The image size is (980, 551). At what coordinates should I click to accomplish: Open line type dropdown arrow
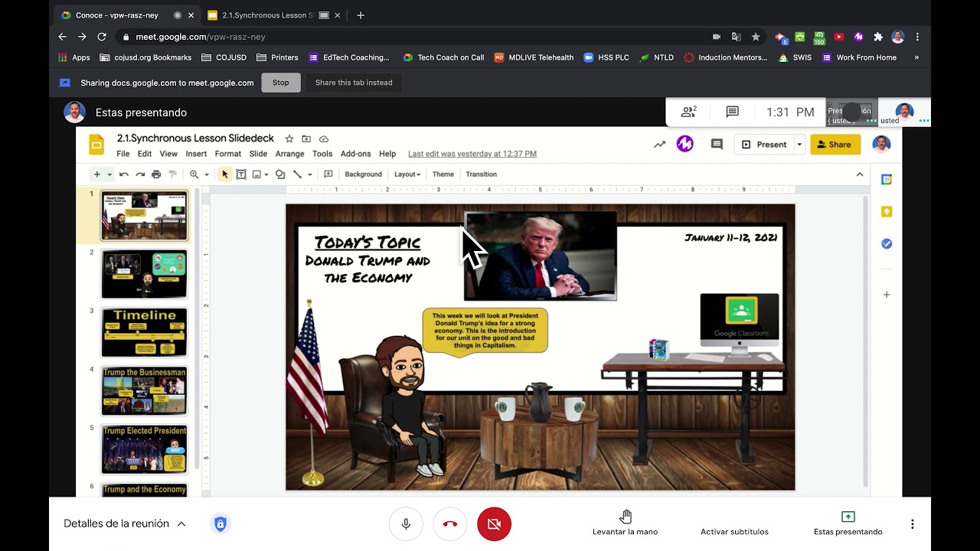310,174
